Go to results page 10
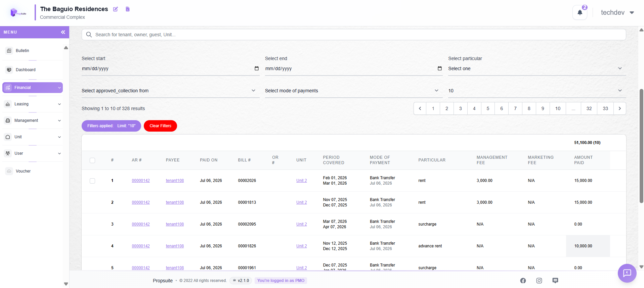The image size is (644, 288). [558, 108]
